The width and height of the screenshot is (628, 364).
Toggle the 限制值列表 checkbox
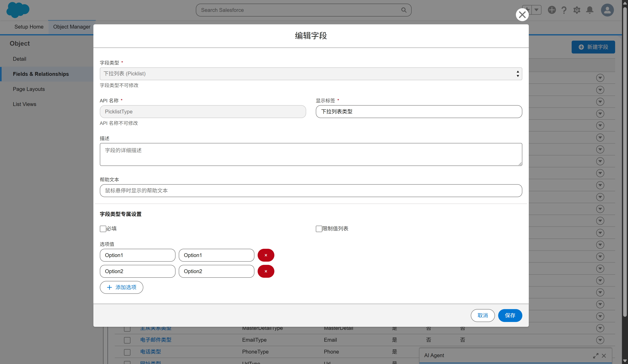(x=319, y=229)
